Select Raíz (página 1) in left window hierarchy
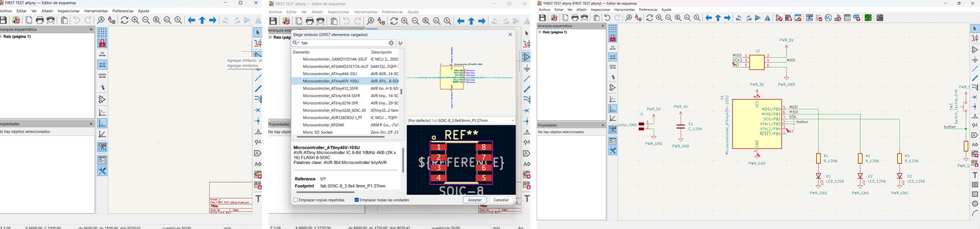The image size is (980, 229). tap(17, 37)
